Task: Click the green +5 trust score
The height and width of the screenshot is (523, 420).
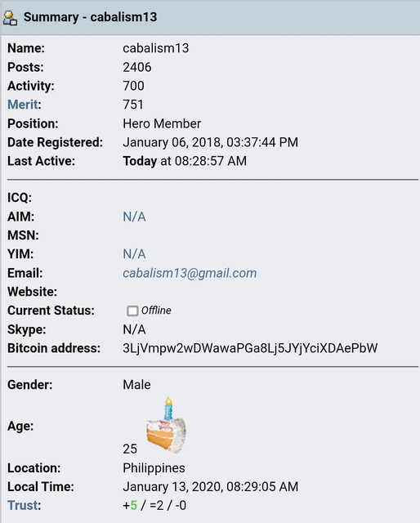Action: coord(130,506)
